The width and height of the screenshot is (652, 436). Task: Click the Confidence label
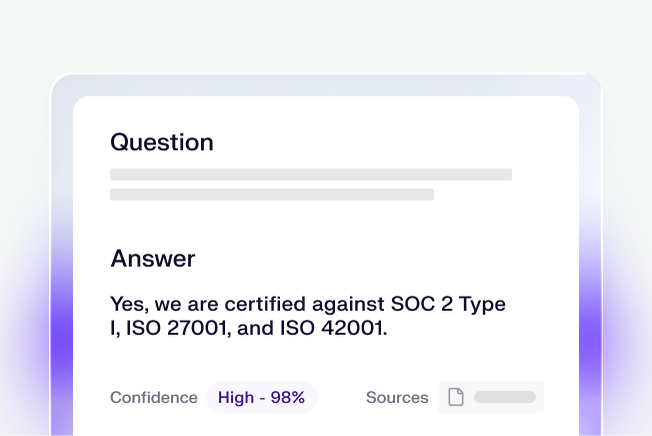(x=154, y=397)
